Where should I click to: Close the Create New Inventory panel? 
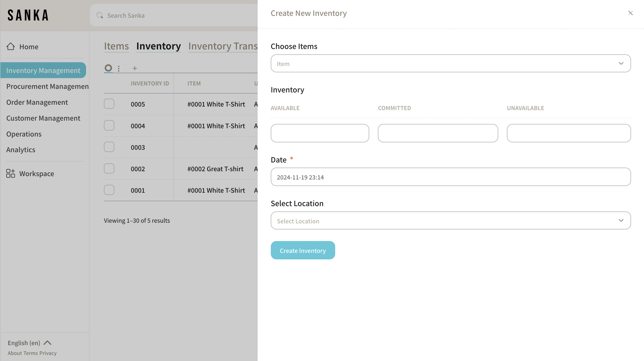pyautogui.click(x=630, y=13)
